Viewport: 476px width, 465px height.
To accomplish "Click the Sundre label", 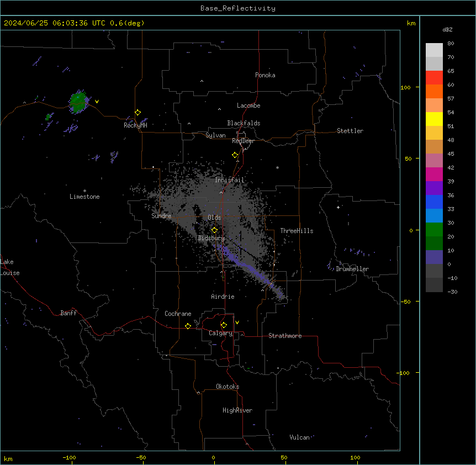I will pyautogui.click(x=161, y=216).
